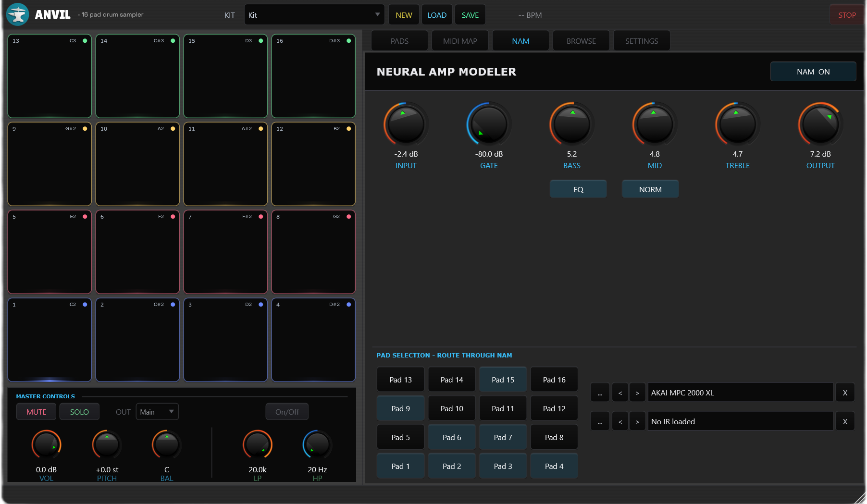The image size is (867, 504).
Task: Clear the loaded IR with X
Action: [845, 421]
